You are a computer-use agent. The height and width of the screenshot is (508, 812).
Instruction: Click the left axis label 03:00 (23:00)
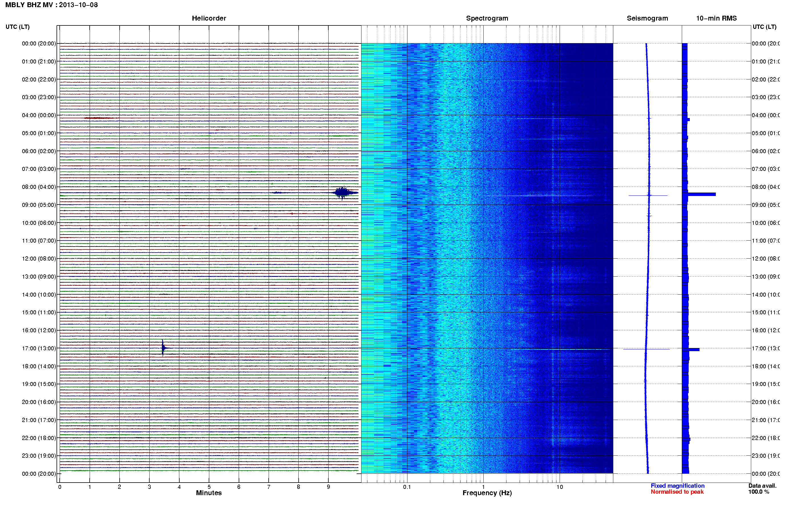39,97
